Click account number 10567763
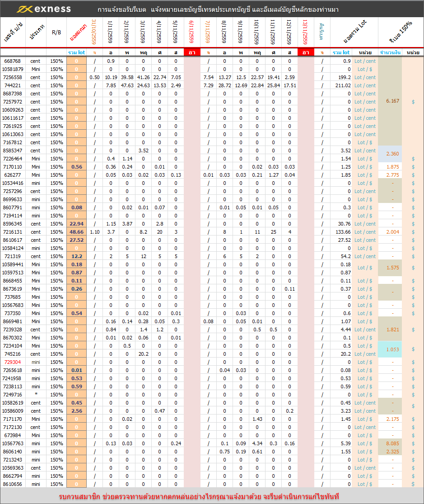 (x=13, y=443)
